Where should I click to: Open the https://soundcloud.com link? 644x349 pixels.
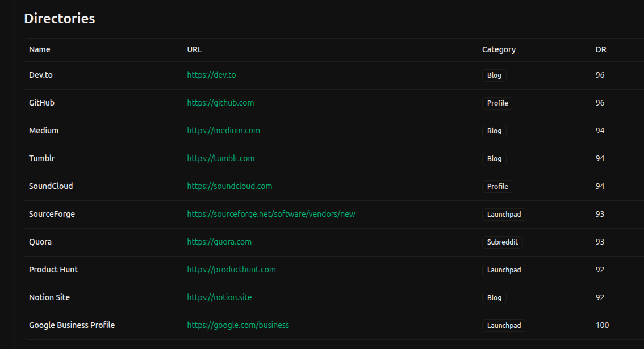[229, 186]
